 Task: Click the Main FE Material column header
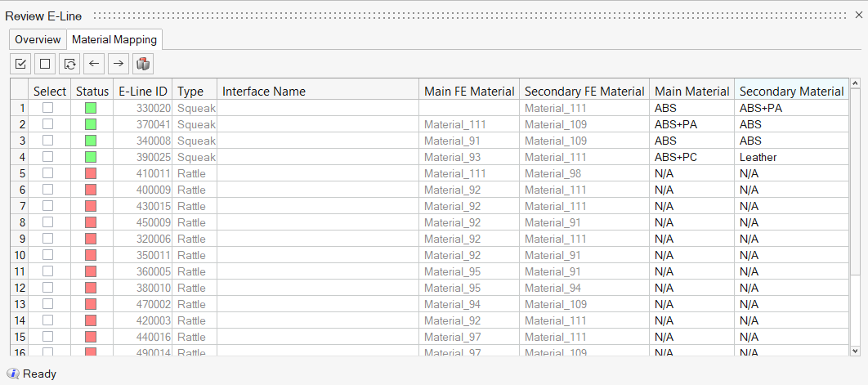[x=469, y=92]
